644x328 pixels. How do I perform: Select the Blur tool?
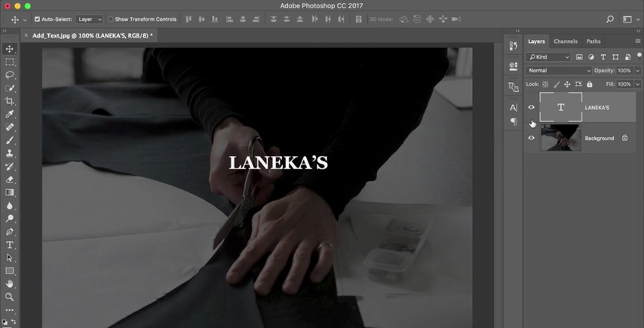(10, 206)
